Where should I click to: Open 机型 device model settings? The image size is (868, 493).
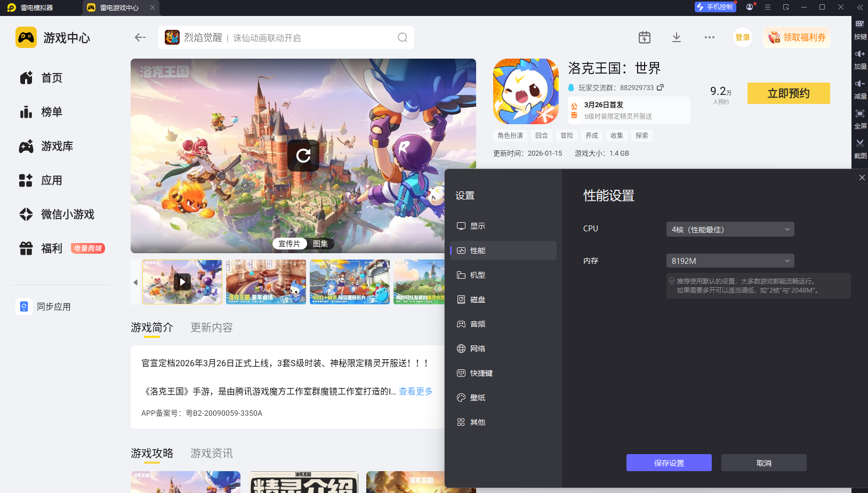[503, 275]
